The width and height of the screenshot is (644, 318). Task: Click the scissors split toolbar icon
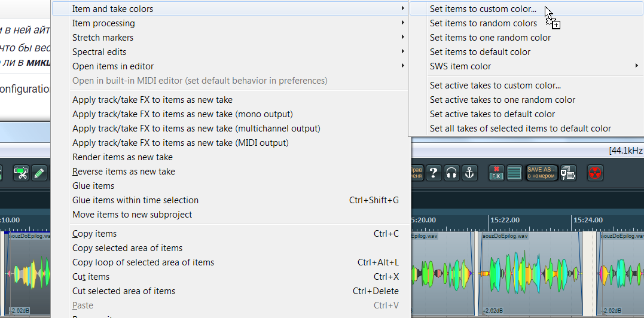pyautogui.click(x=20, y=173)
